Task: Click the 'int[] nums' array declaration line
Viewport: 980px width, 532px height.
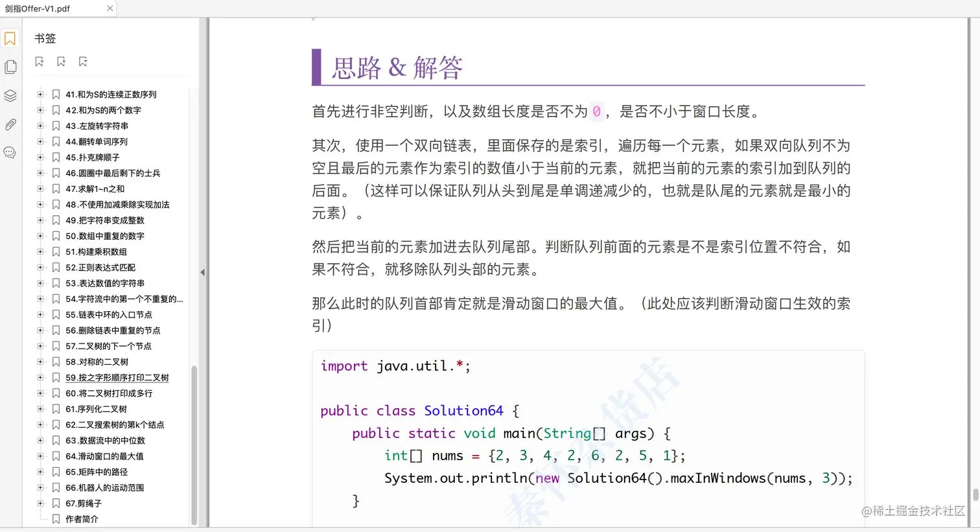Action: click(x=535, y=456)
